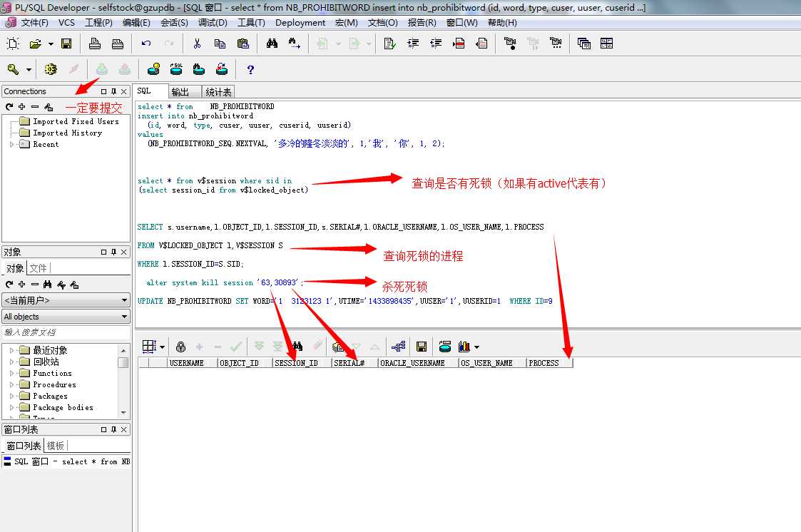Image resolution: width=801 pixels, height=532 pixels.
Task: Click the Record macro camera icon
Action: 510,44
